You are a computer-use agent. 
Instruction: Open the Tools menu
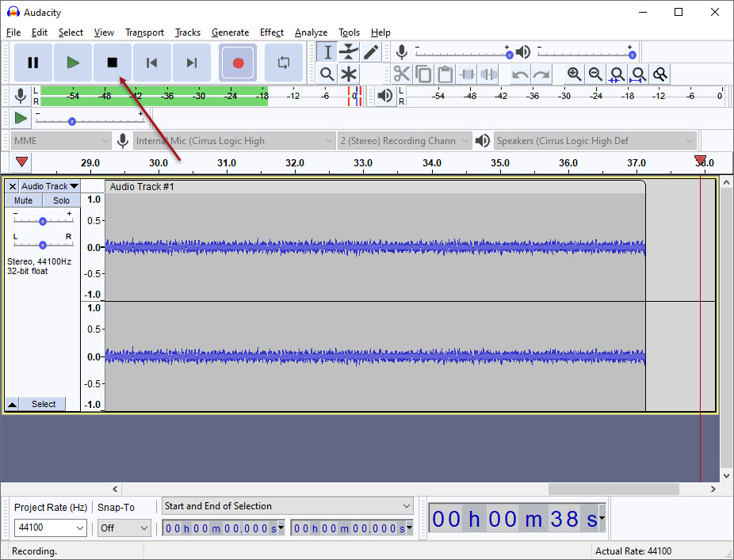click(x=349, y=32)
